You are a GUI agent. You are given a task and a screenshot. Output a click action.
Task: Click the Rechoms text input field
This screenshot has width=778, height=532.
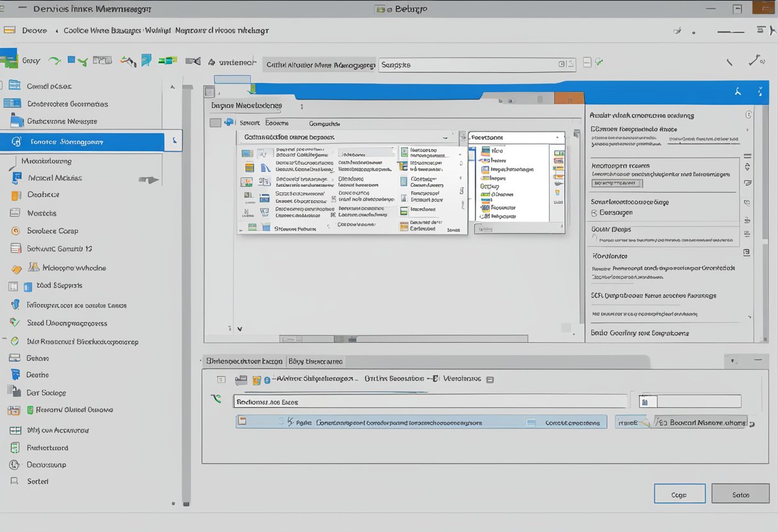pos(429,402)
